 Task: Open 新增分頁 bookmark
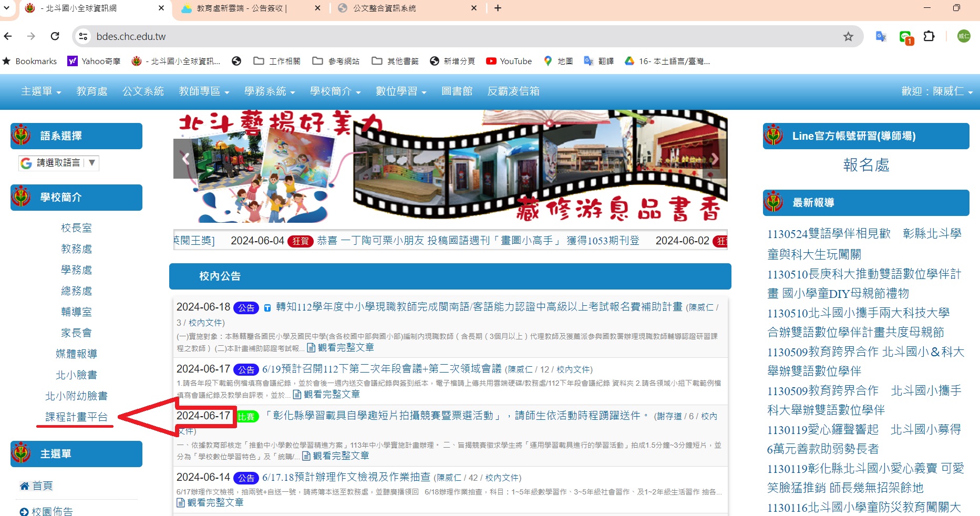452,61
